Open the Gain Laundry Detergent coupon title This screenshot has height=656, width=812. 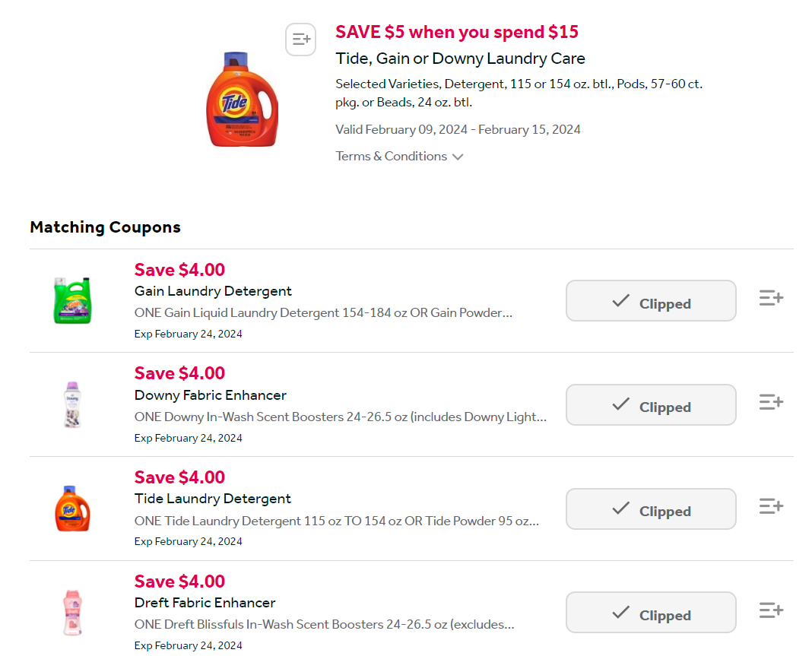coord(213,291)
